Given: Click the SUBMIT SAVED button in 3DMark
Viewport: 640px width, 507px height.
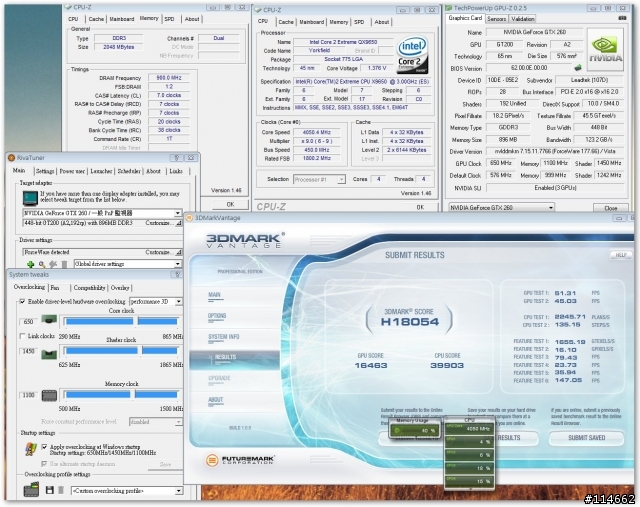Looking at the screenshot, I should click(x=587, y=438).
